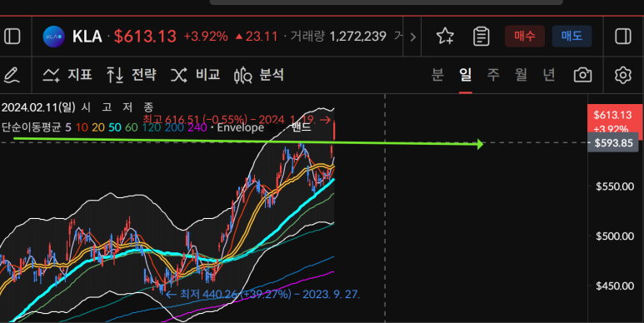Viewport: 644px width, 323px height.
Task: Click the 단순이동평균 indicator label
Action: [x=31, y=127]
